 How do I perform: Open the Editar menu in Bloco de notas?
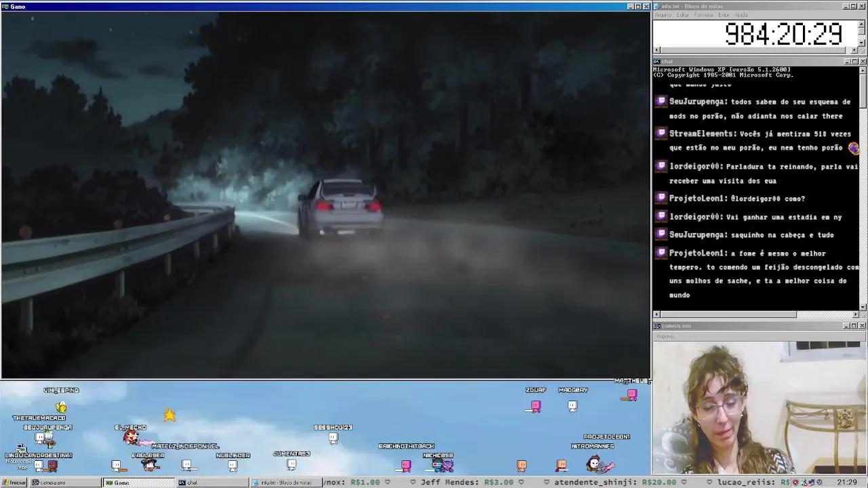click(x=683, y=15)
